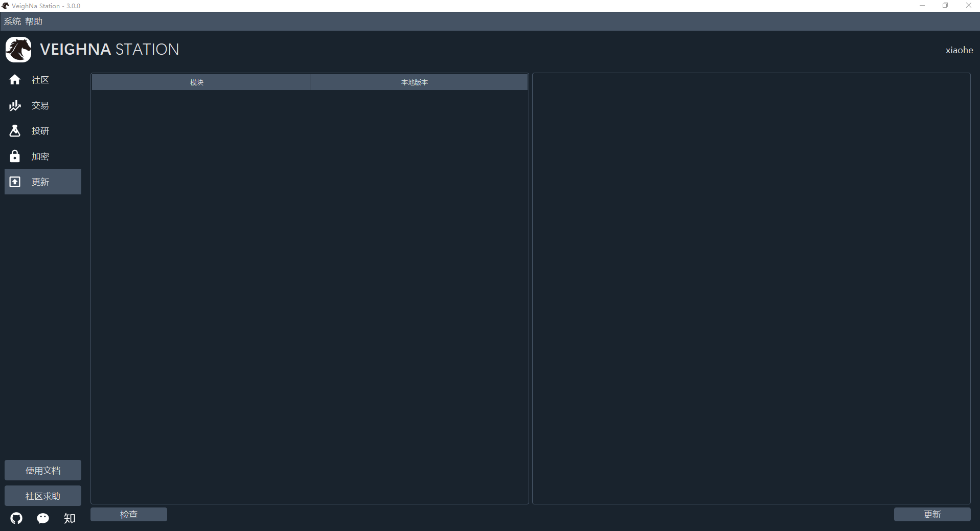
Task: Click the title bar application icon
Action: coord(6,6)
